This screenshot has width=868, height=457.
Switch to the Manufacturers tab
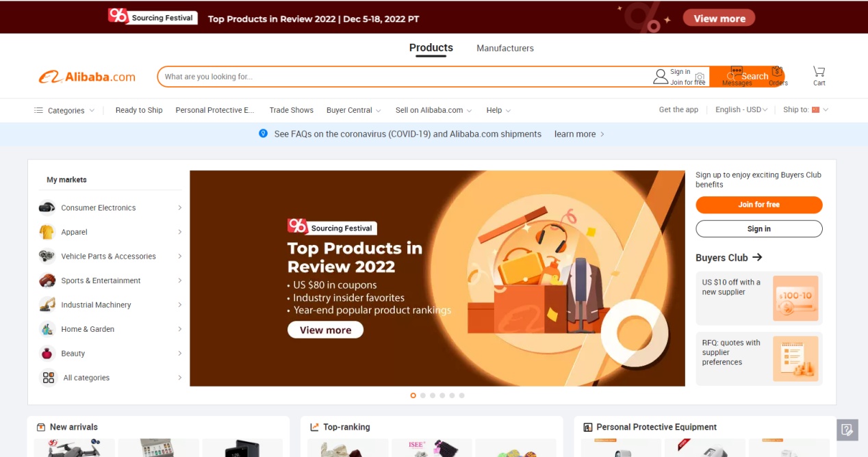coord(505,48)
